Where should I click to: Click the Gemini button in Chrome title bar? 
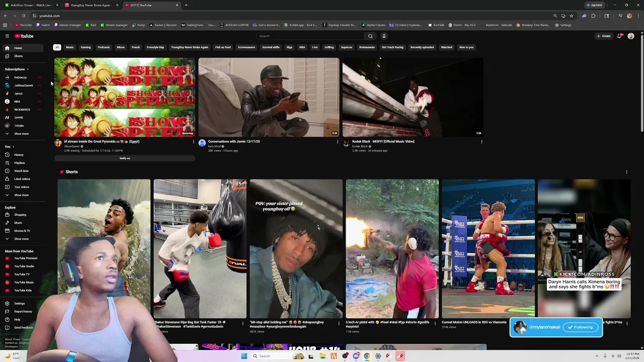coord(594,5)
